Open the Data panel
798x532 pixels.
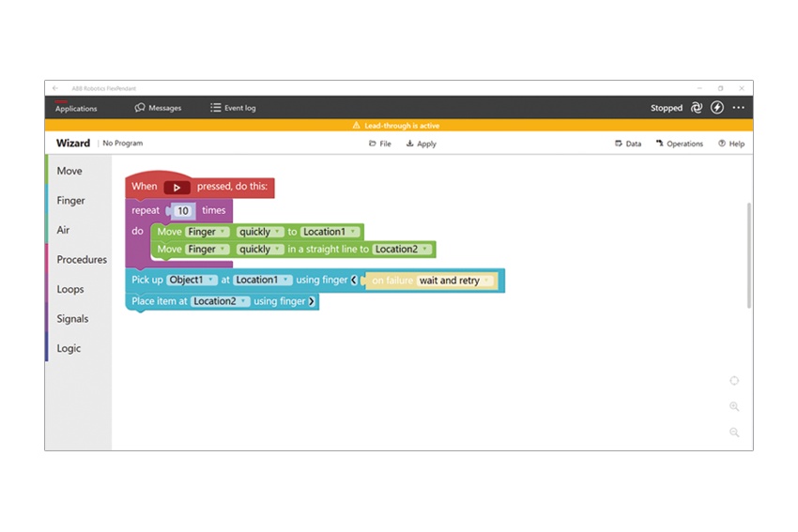point(628,144)
